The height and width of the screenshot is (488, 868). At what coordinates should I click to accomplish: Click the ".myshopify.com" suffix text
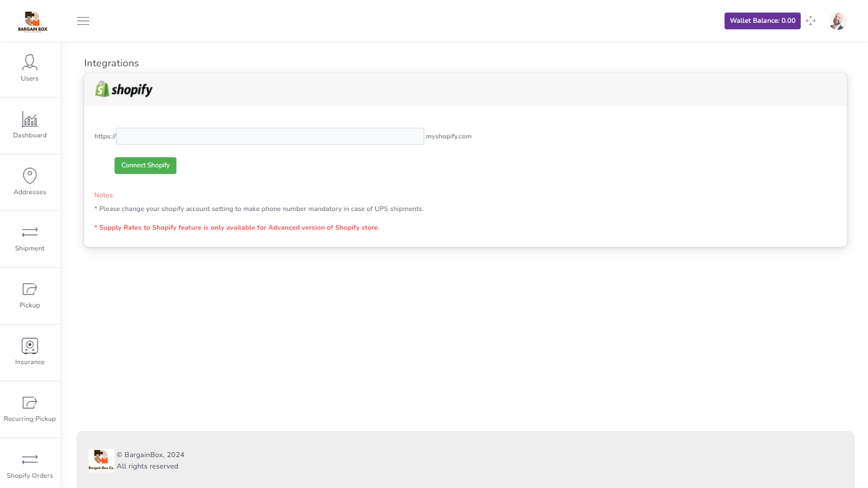point(448,137)
